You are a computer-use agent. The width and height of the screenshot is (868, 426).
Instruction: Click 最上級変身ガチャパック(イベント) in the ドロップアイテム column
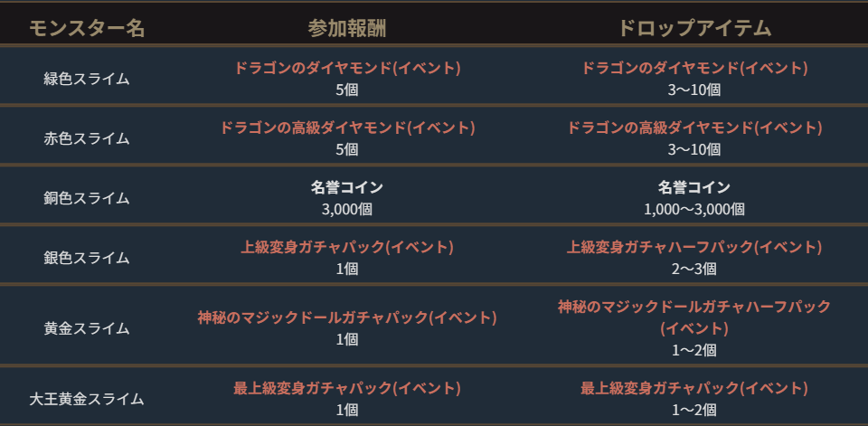click(x=694, y=388)
